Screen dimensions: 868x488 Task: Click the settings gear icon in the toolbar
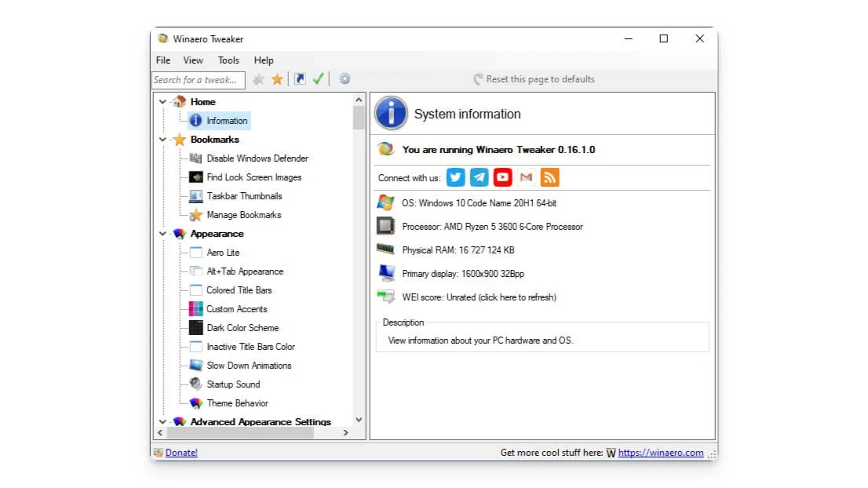click(344, 78)
